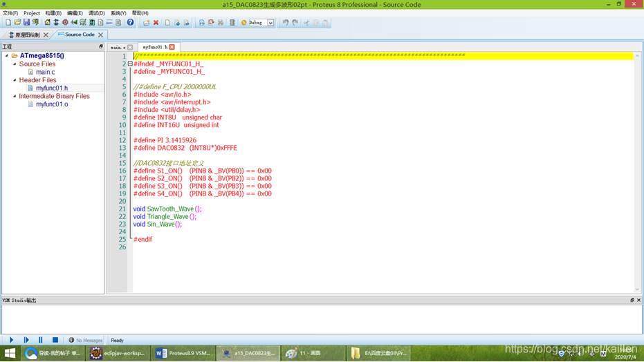Click the Build Project toolbar icon
Screen dimensions: 644x362
[x=202, y=23]
